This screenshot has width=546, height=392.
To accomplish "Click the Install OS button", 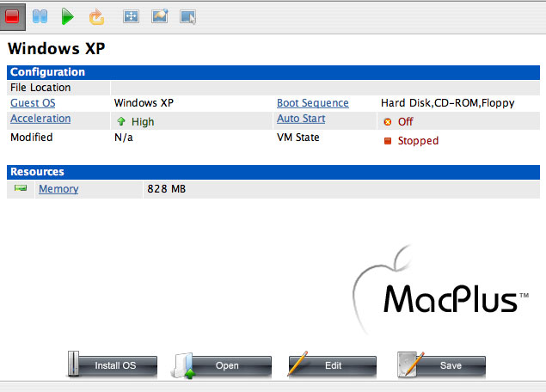I will (112, 364).
